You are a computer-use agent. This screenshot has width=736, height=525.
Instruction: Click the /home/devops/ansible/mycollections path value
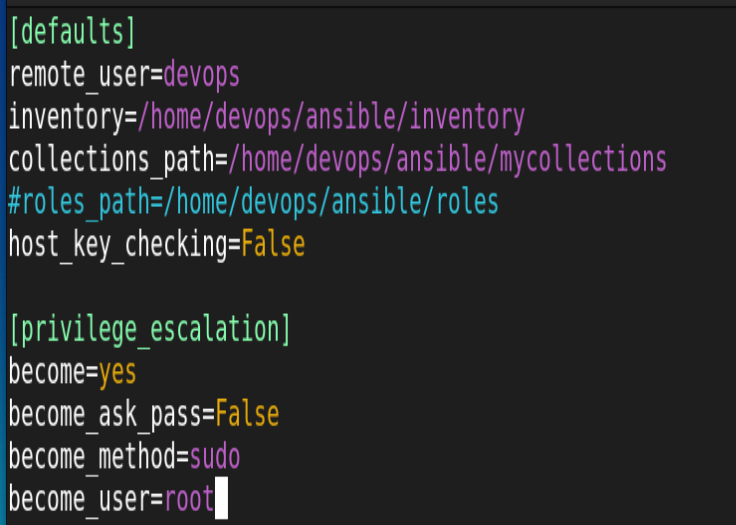click(447, 160)
